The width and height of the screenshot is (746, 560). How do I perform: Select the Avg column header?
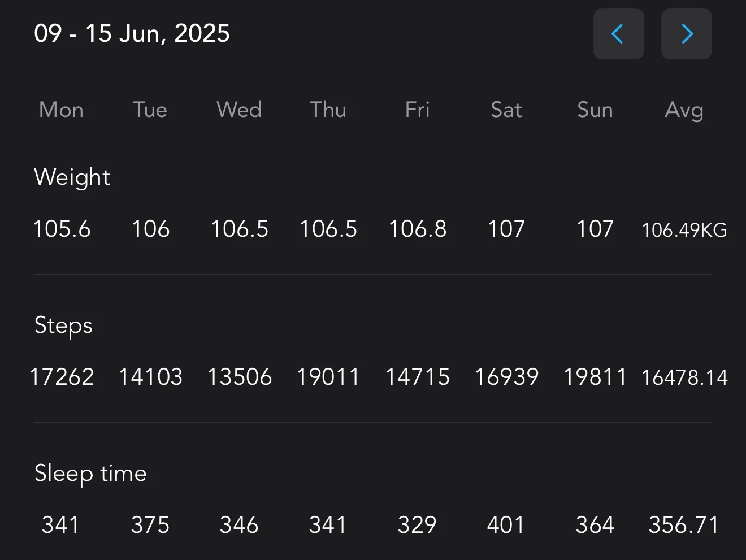[x=684, y=110]
